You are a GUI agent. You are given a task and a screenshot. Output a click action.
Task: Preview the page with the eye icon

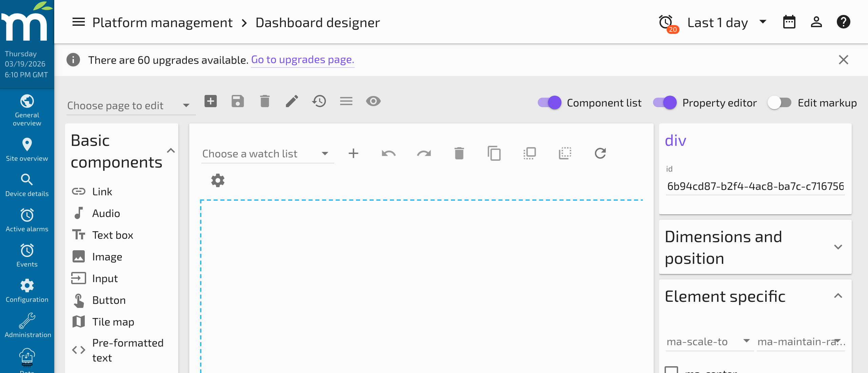[x=373, y=101]
